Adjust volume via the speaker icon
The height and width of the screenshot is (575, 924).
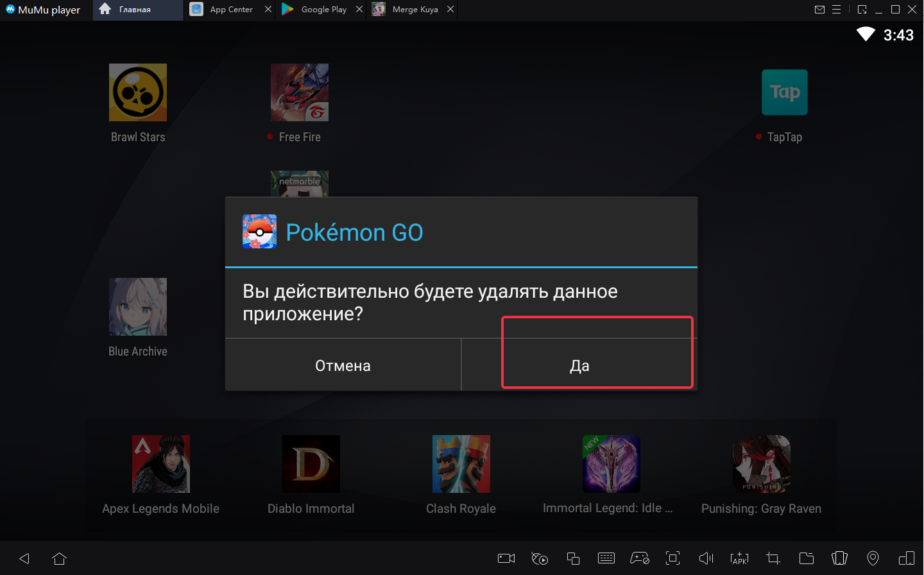706,558
